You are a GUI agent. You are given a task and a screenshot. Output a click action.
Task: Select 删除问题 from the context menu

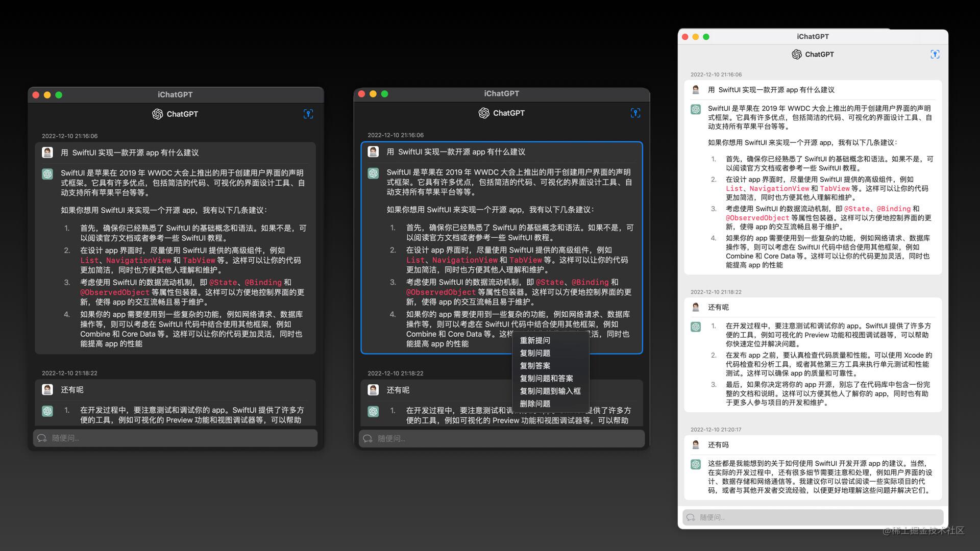pyautogui.click(x=536, y=404)
